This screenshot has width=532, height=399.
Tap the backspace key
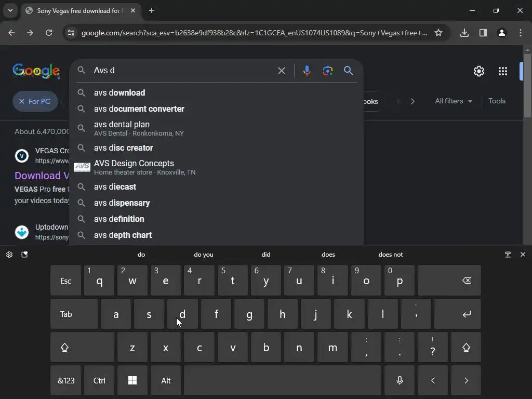point(449,280)
